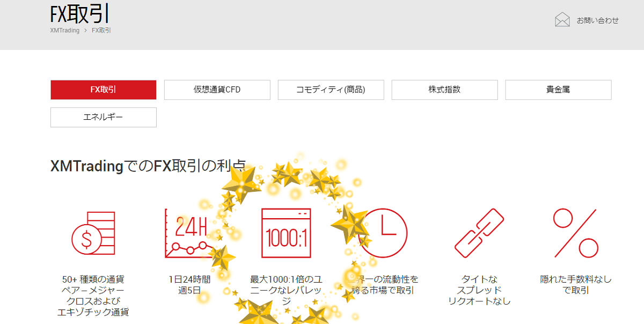
Task: Click the dollar coin stack icon
Action: [93, 233]
